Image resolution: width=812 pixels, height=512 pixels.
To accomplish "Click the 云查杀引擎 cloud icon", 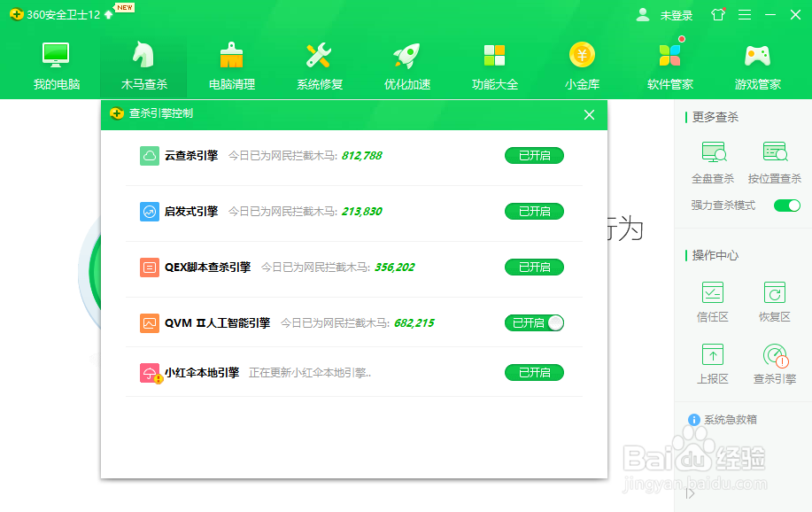I will [x=149, y=156].
